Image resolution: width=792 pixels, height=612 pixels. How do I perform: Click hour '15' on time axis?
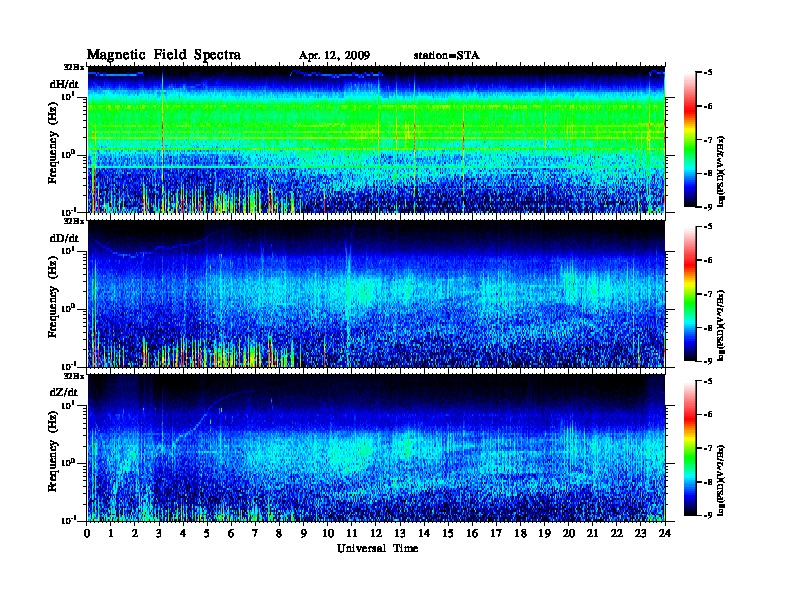point(448,533)
